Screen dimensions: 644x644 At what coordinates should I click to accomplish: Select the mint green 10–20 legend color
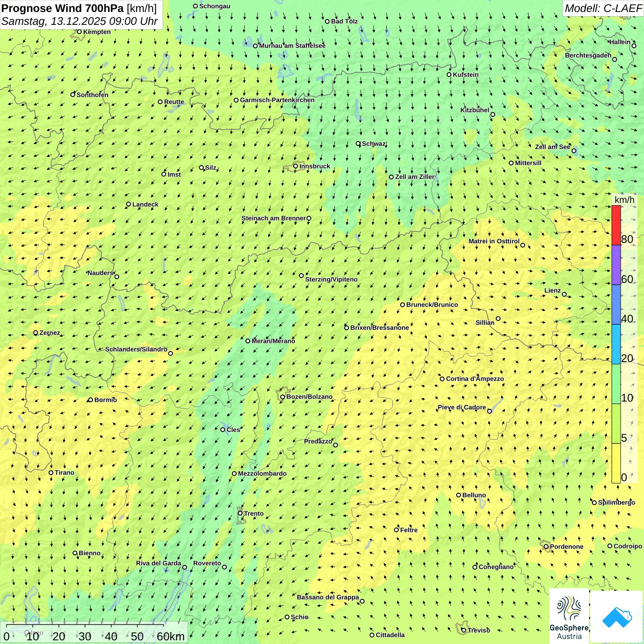tap(616, 384)
